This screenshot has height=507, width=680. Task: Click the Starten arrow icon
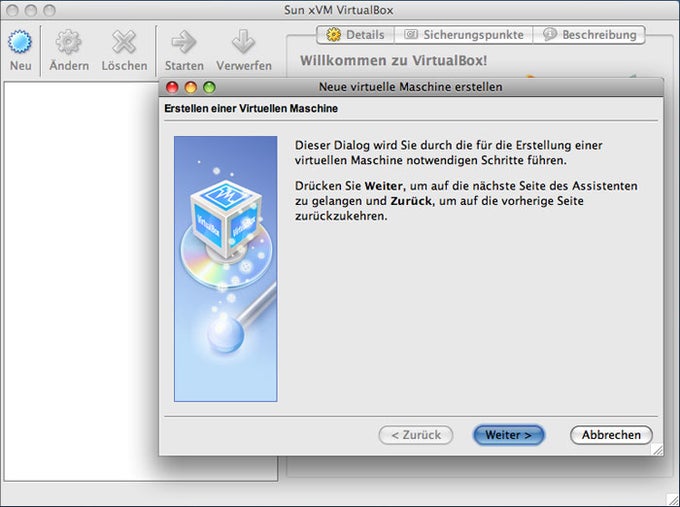184,42
